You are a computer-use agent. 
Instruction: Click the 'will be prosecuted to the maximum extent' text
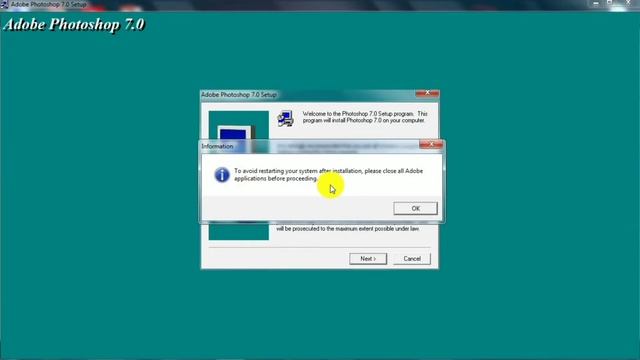[348, 229]
